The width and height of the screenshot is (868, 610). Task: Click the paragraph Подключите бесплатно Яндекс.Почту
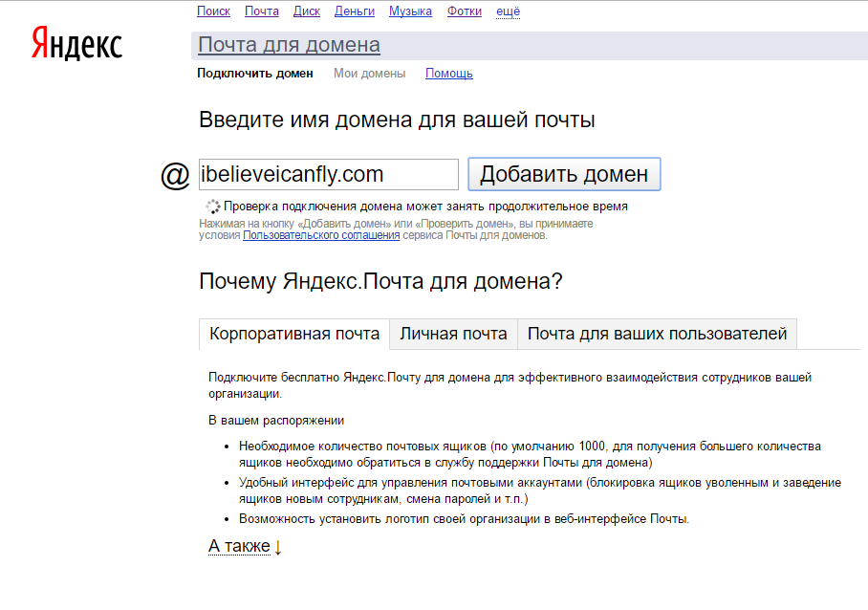click(510, 385)
